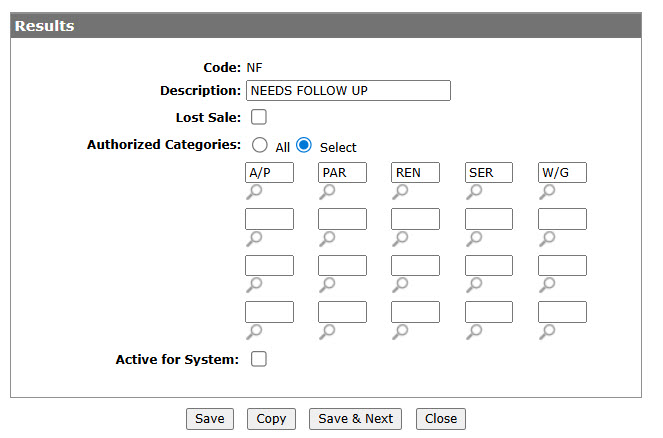
Task: Click the Close button
Action: tap(441, 419)
